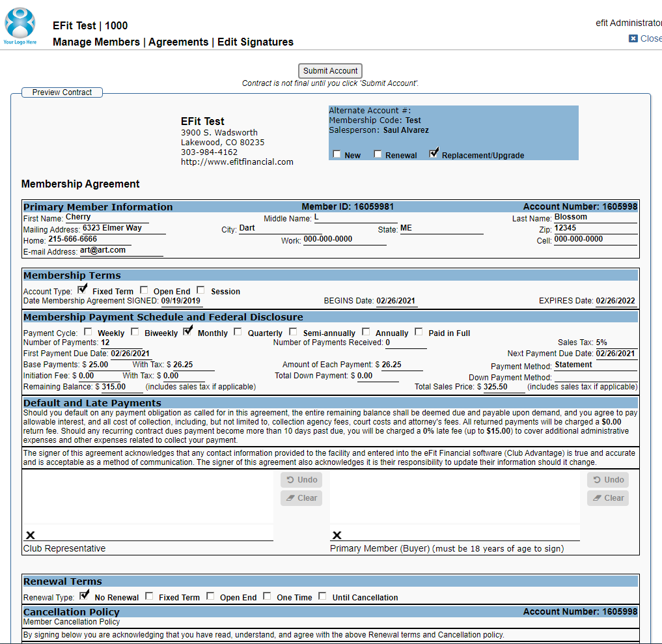Click city value Dart

pos(247,228)
